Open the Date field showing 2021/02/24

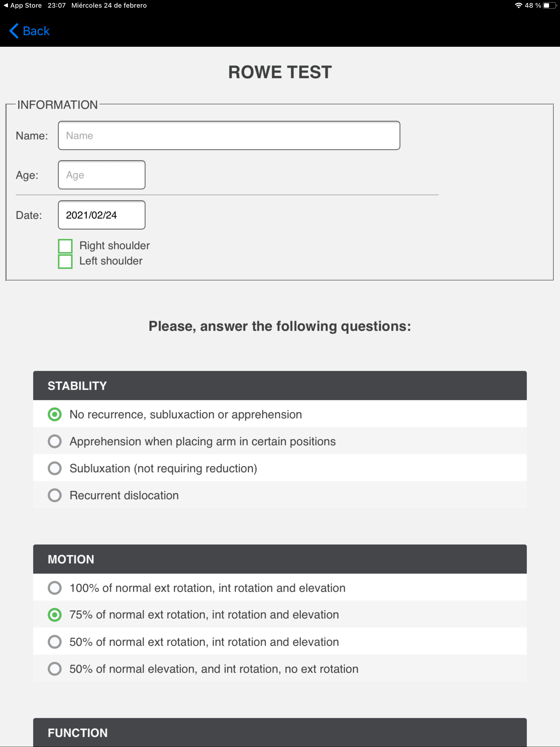tap(101, 215)
